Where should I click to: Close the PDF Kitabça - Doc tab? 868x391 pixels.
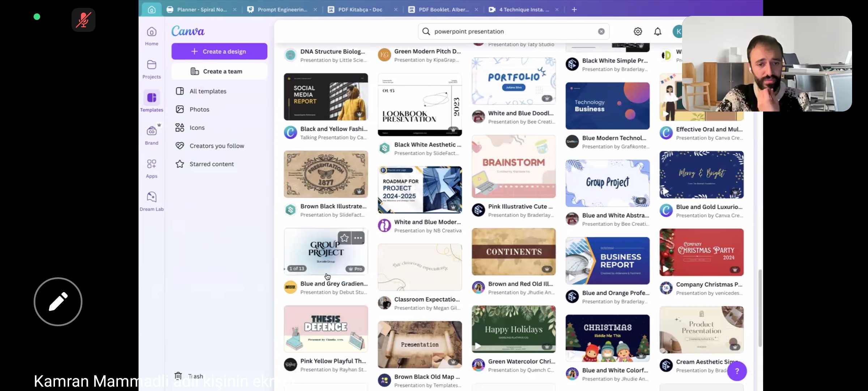click(x=396, y=9)
